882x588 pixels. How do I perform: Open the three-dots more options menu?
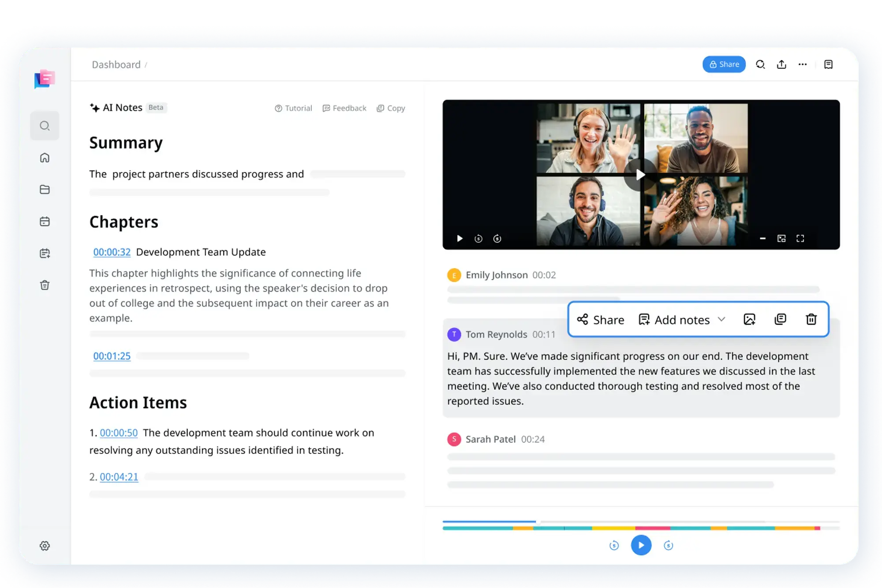803,64
